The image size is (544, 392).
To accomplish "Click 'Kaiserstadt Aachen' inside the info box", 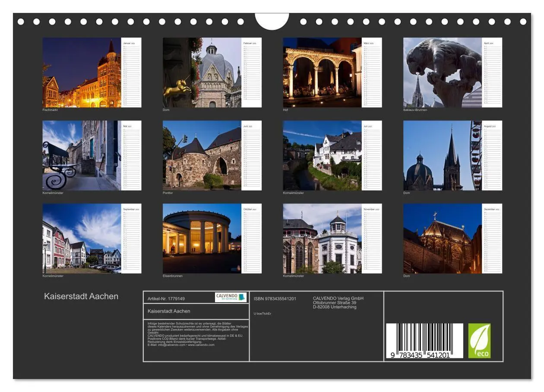I will pyautogui.click(x=169, y=311).
